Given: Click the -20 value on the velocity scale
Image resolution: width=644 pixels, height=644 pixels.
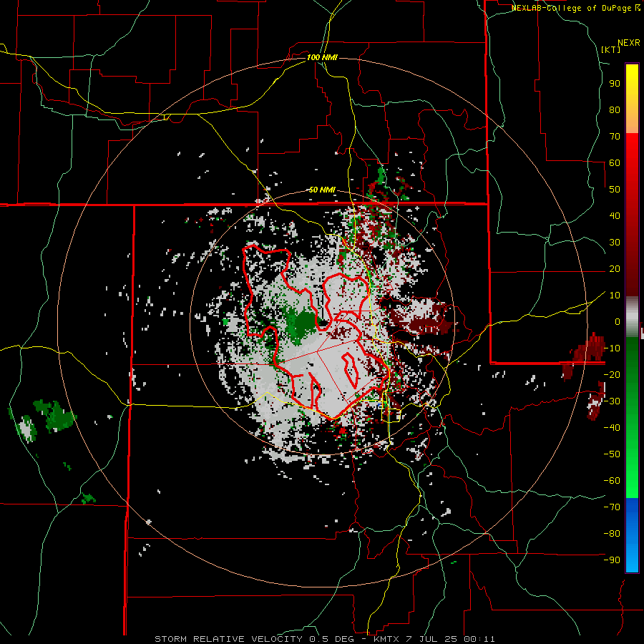Looking at the screenshot, I should [612, 375].
